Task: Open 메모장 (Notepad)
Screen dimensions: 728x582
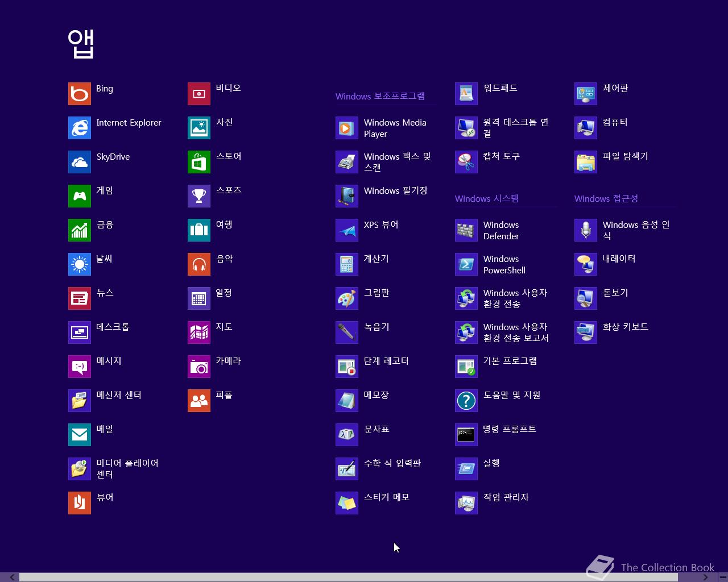Action: point(363,401)
